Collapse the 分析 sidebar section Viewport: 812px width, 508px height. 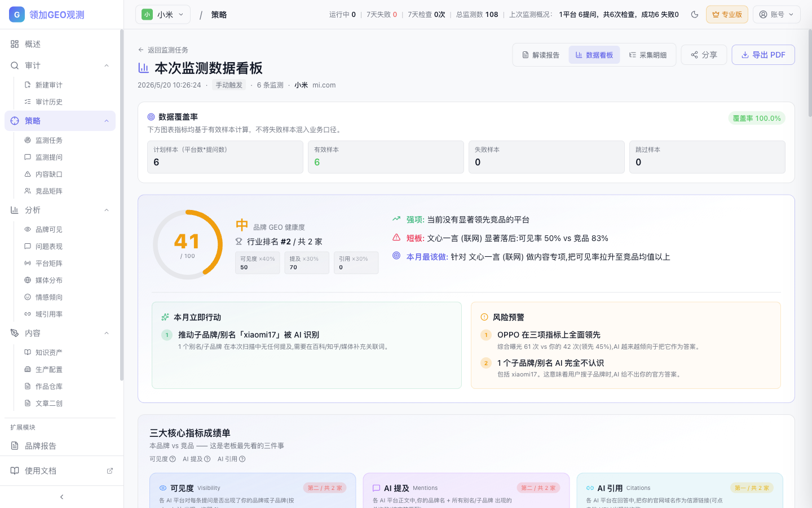coord(107,211)
